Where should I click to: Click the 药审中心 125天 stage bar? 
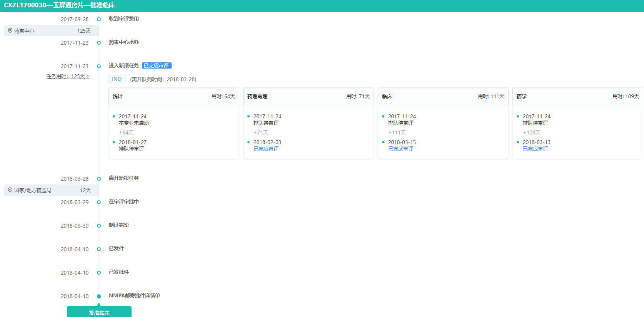pos(51,31)
